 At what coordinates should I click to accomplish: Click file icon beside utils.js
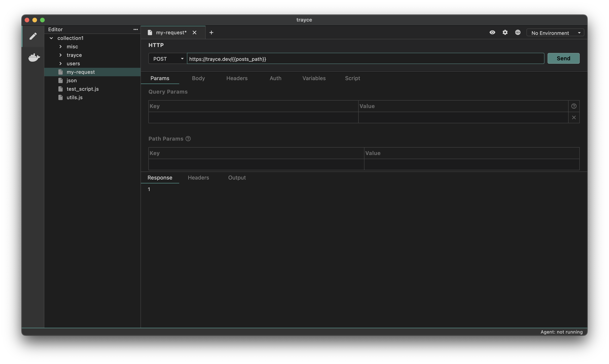coord(60,97)
